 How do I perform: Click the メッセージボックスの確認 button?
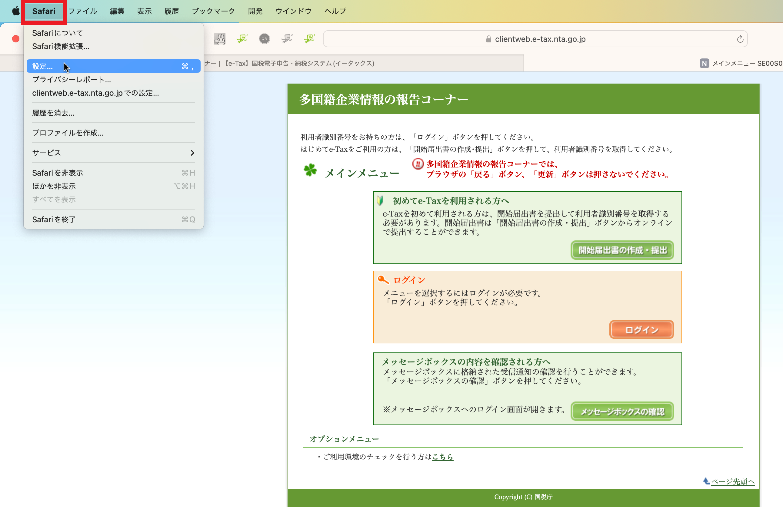point(622,411)
